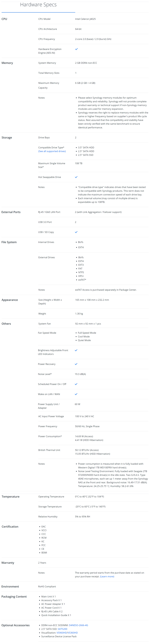This screenshot has height=644, width=150.
Task: Open the SAT5200 SSD link
Action: click(62, 629)
